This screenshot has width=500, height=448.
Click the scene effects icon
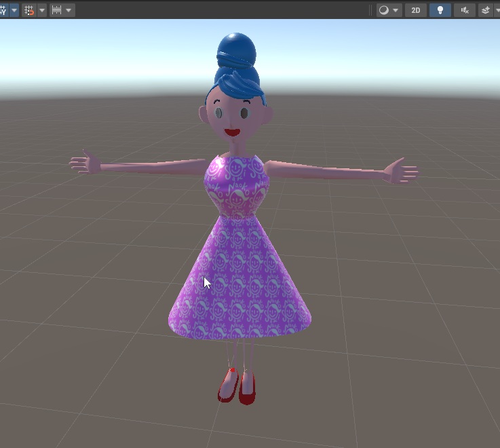click(486, 10)
